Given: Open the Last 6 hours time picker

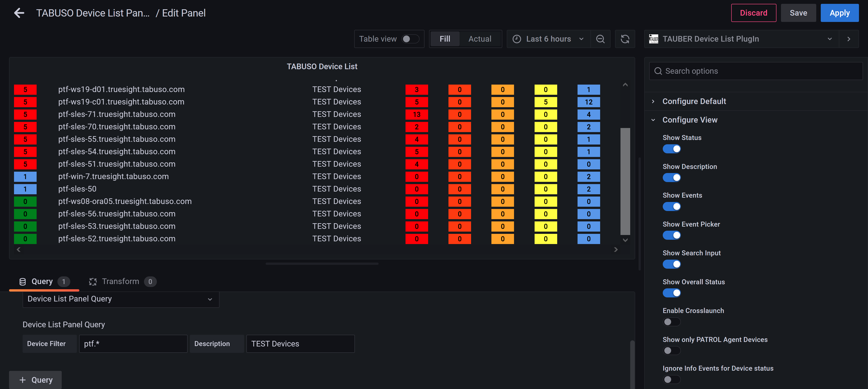Looking at the screenshot, I should 548,39.
